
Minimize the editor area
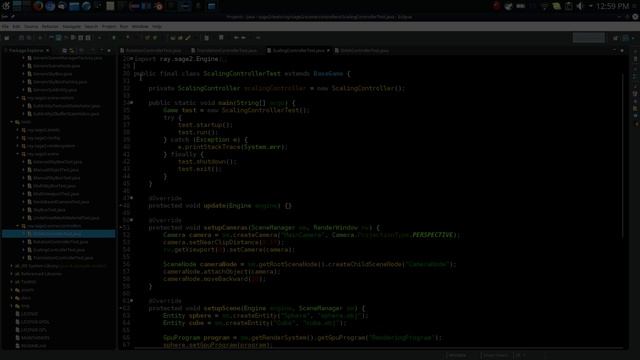[x=614, y=51]
